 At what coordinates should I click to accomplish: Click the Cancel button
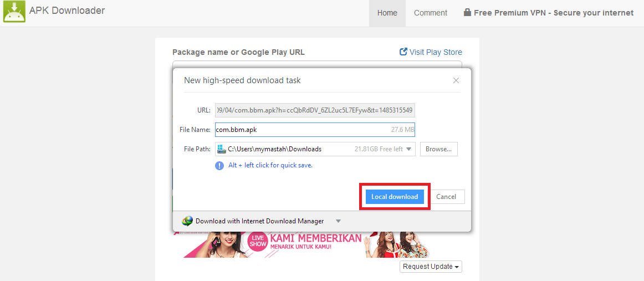446,197
